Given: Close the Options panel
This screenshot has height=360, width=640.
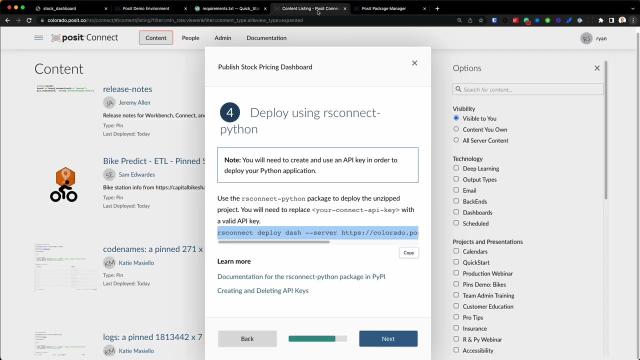Looking at the screenshot, I should pos(597,68).
